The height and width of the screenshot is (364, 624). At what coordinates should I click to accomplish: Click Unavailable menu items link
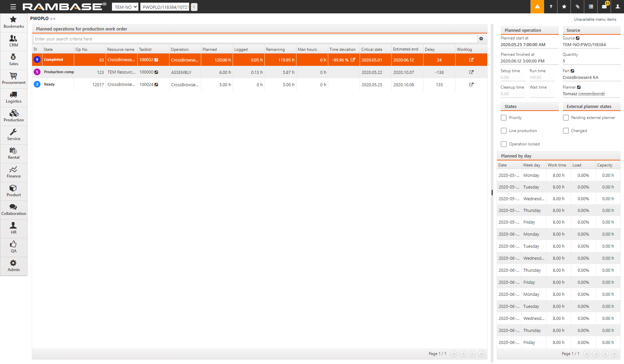tap(595, 19)
